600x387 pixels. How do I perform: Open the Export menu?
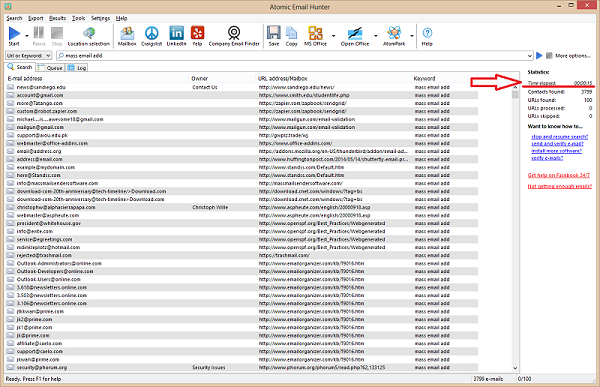click(x=36, y=18)
